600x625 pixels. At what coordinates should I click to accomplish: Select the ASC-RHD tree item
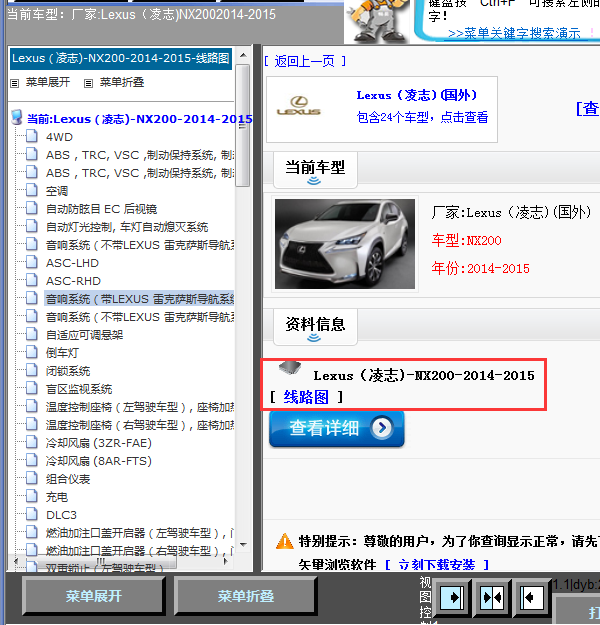pos(73,281)
